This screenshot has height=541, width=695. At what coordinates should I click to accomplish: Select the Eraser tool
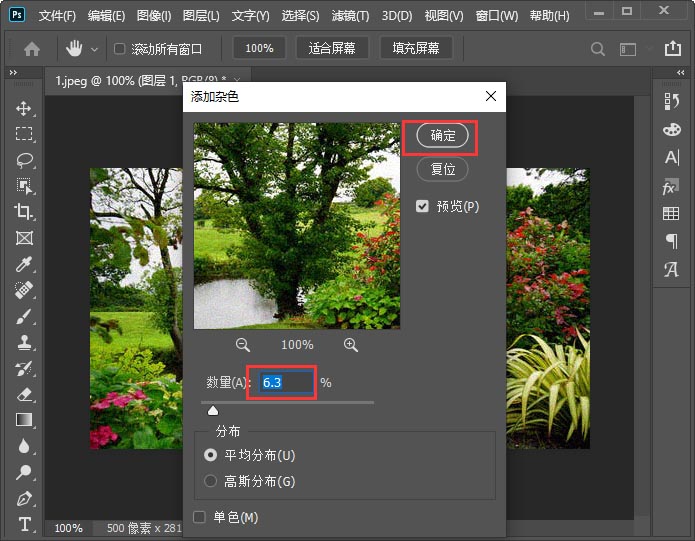pos(23,394)
